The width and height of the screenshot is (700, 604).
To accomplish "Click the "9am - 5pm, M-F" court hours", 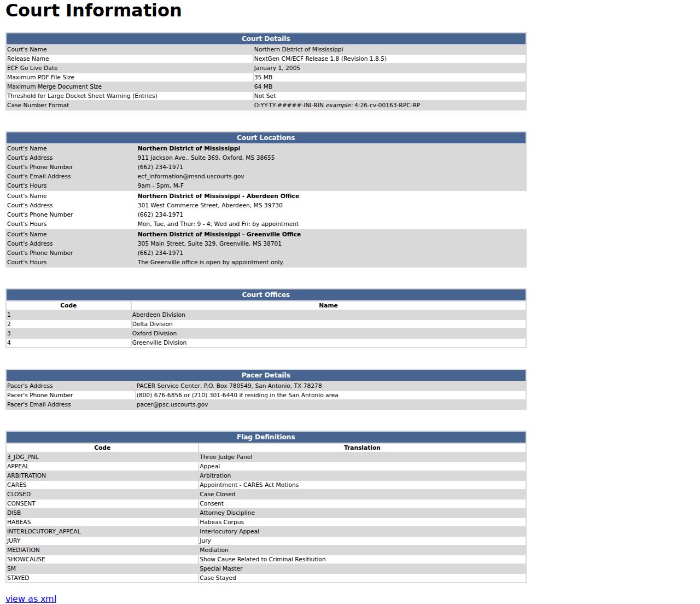I will pos(161,185).
